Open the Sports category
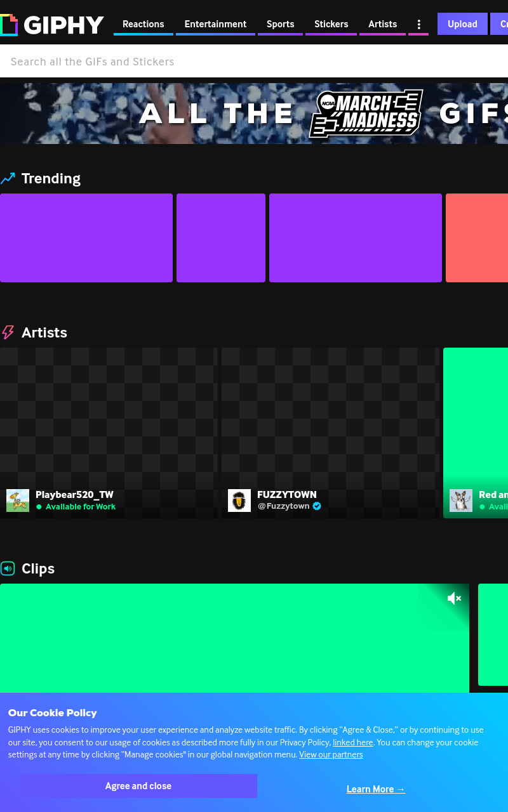Viewport: 508px width, 812px height. [x=280, y=24]
